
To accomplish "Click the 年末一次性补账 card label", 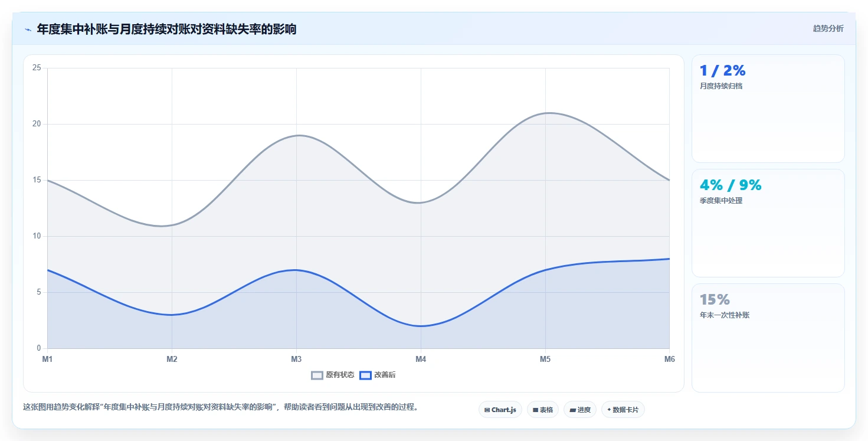I will click(x=725, y=315).
